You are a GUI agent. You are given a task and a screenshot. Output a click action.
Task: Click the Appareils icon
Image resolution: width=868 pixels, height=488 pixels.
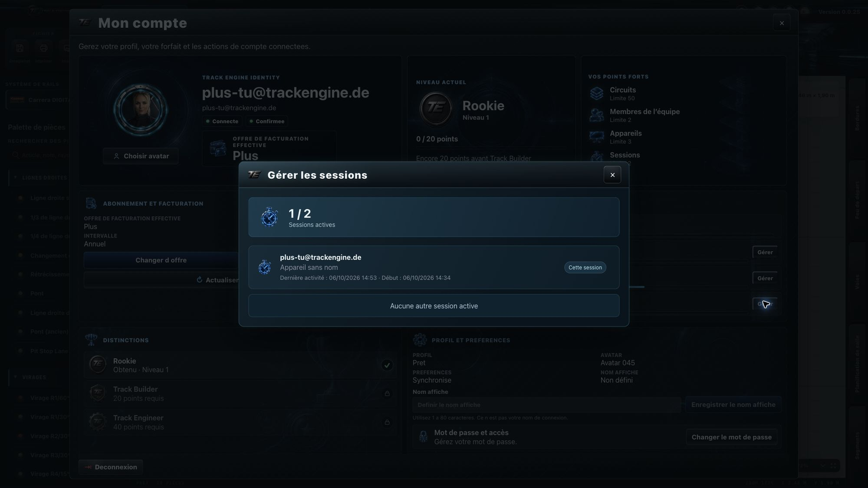(x=597, y=137)
